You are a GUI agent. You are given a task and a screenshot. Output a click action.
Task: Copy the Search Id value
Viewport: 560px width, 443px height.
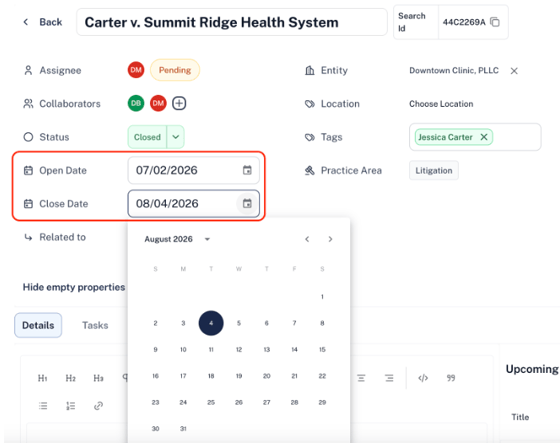tap(495, 22)
